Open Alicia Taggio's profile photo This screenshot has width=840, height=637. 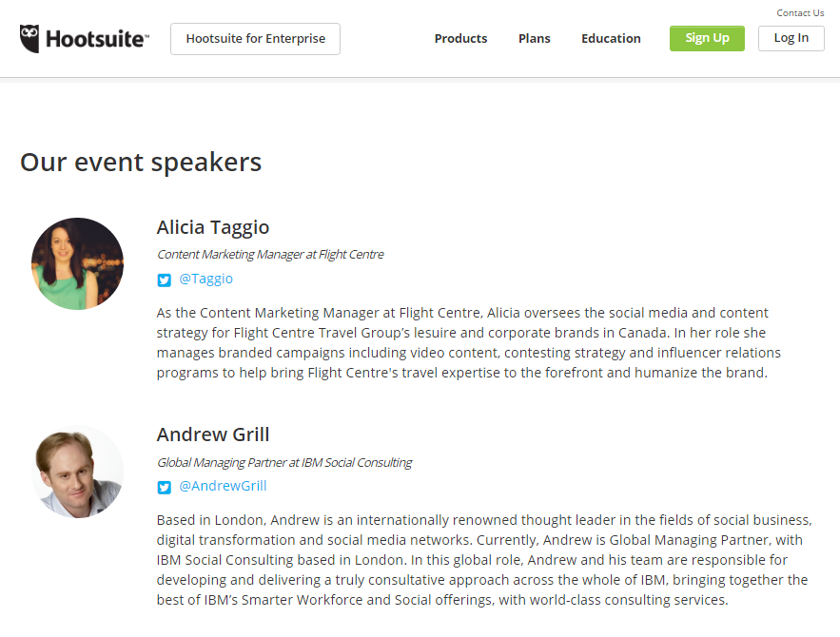coord(78,263)
